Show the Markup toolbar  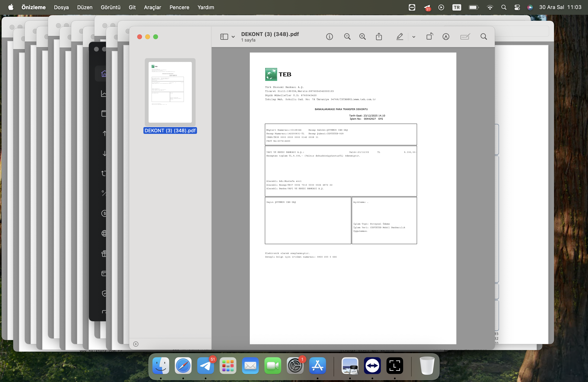(446, 37)
